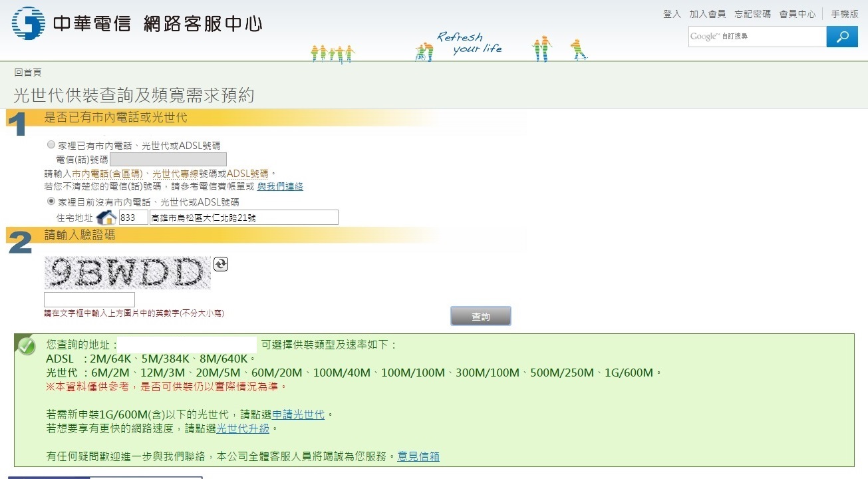Click the 光世代升級 link

pos(243,428)
